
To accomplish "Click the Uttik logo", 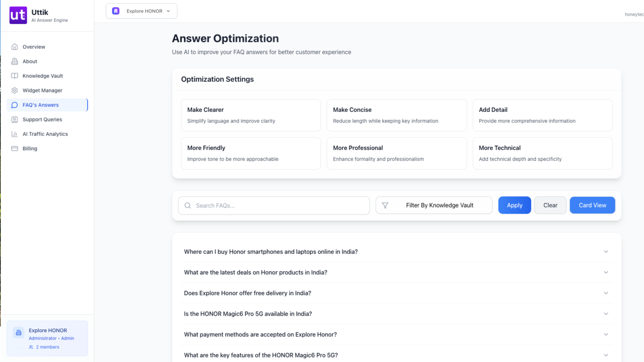I will coord(18,15).
